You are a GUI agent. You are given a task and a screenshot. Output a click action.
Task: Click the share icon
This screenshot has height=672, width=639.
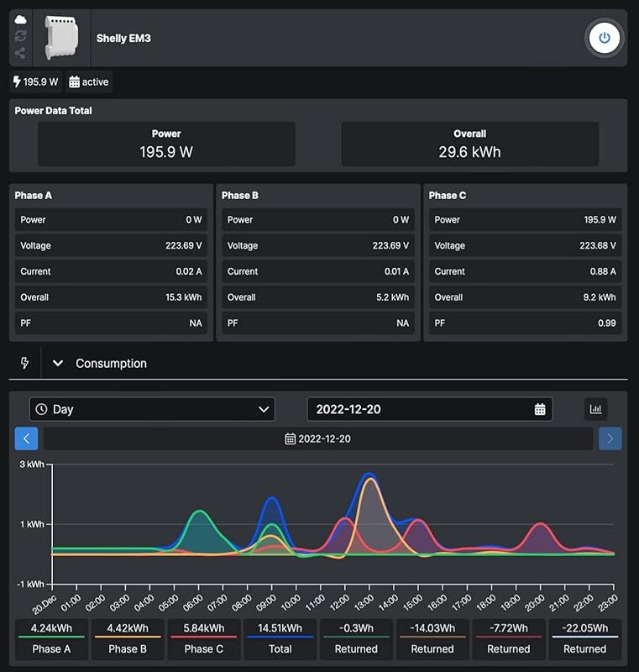pyautogui.click(x=20, y=53)
